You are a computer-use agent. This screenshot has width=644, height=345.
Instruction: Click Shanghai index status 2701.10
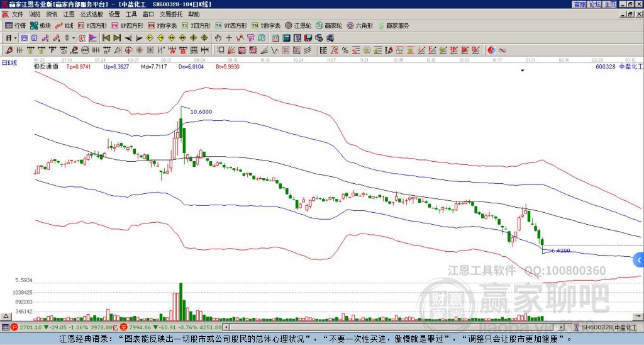[x=30, y=327]
